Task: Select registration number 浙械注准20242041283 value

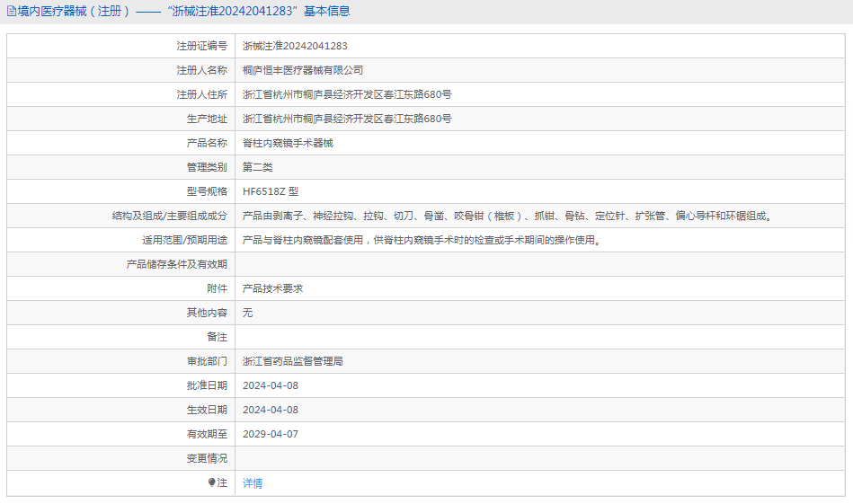Action: pyautogui.click(x=295, y=46)
